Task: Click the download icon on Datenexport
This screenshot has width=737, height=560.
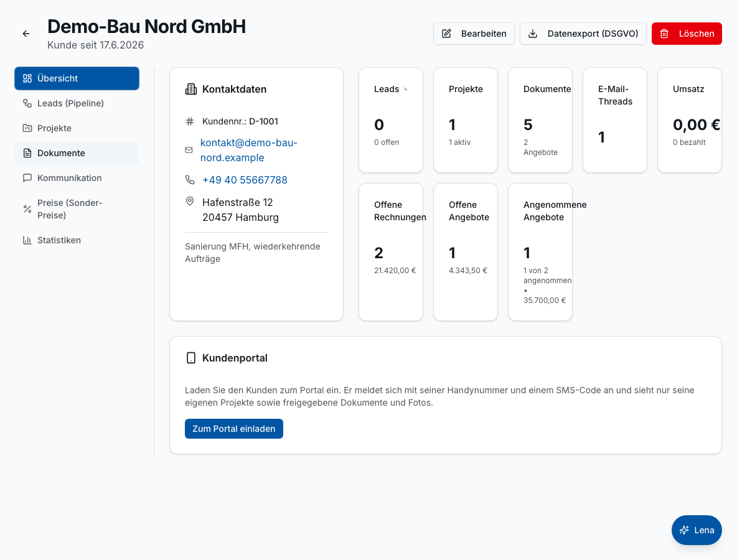Action: click(x=533, y=34)
